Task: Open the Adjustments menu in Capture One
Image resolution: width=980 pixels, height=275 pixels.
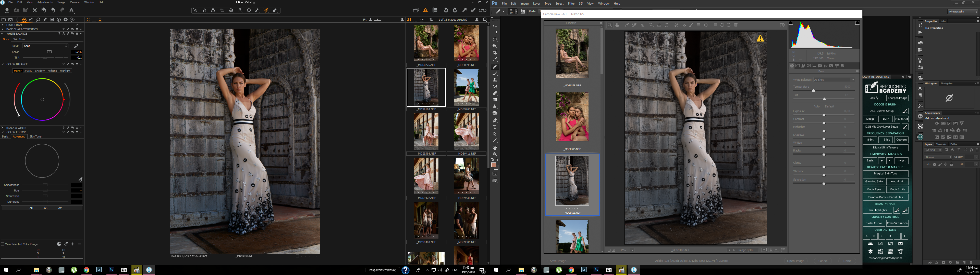Action: [45, 2]
